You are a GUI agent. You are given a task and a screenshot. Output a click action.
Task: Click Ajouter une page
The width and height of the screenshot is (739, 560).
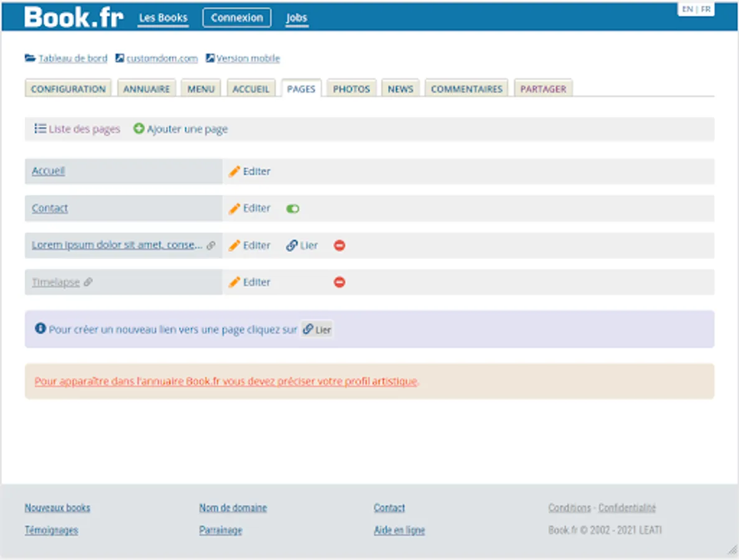pyautogui.click(x=187, y=129)
